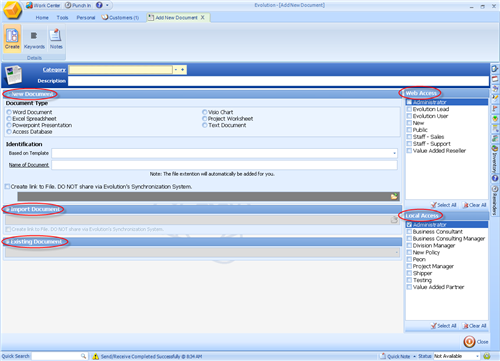
Task: Select Excel Spreadsheet radio button
Action: point(9,119)
